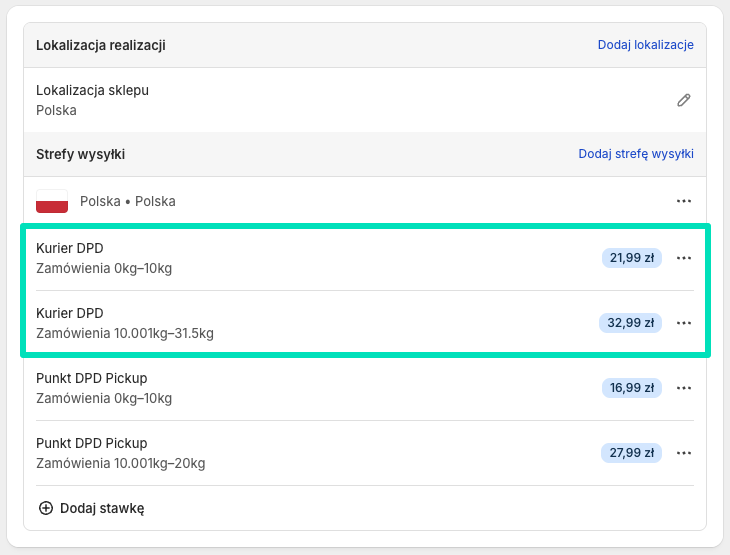This screenshot has height=555, width=730.
Task: Open three-dot menu for Punkt DPD Pickup 10.001kg–20kg
Action: click(x=684, y=453)
